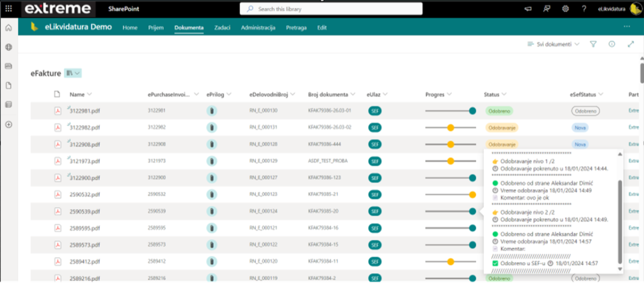Expand content with the full-screen arrows icon
Screen dimensions: 644x283
[631, 44]
